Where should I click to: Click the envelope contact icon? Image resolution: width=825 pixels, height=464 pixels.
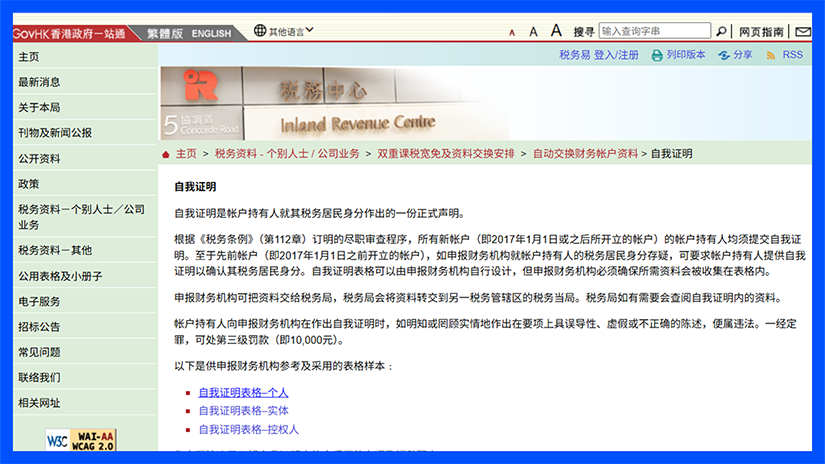click(803, 32)
